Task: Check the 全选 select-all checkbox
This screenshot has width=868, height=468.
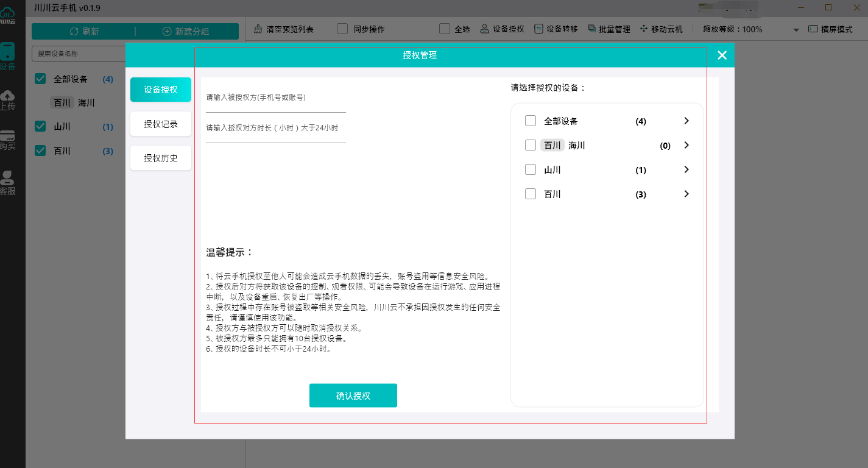Action: pyautogui.click(x=445, y=28)
